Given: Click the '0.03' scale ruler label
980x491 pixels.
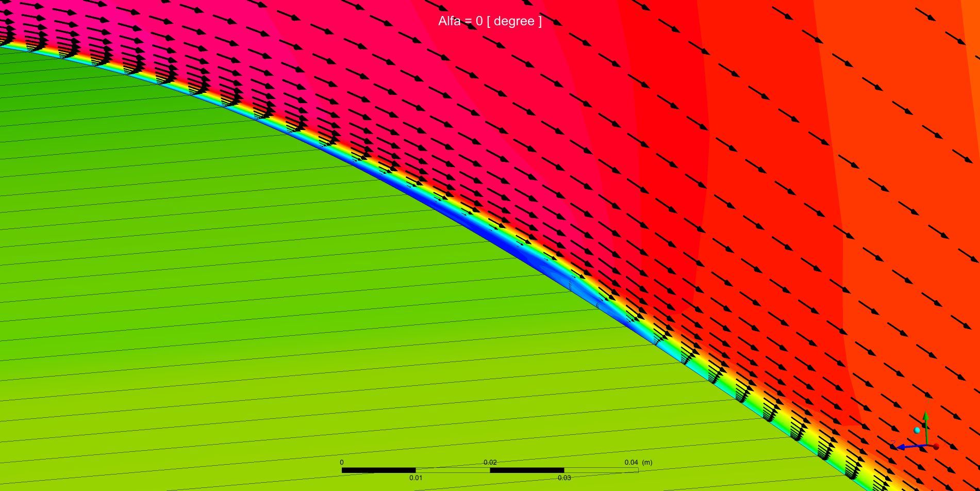Looking at the screenshot, I should click(x=564, y=478).
